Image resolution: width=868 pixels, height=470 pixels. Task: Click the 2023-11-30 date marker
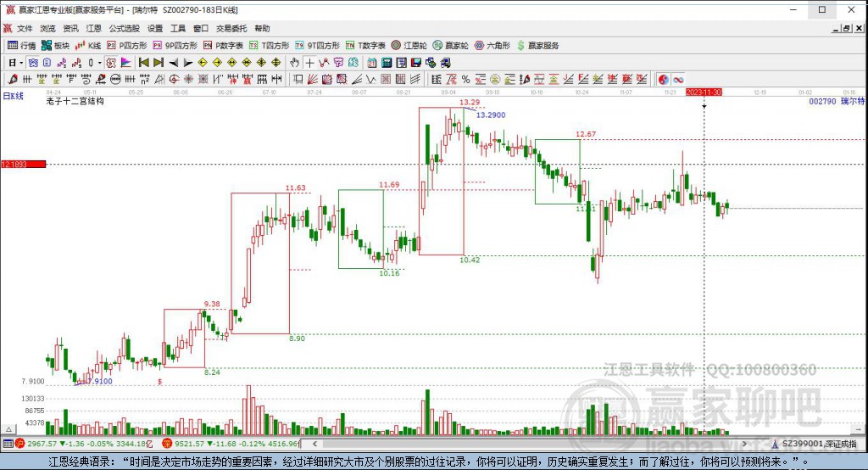point(704,92)
